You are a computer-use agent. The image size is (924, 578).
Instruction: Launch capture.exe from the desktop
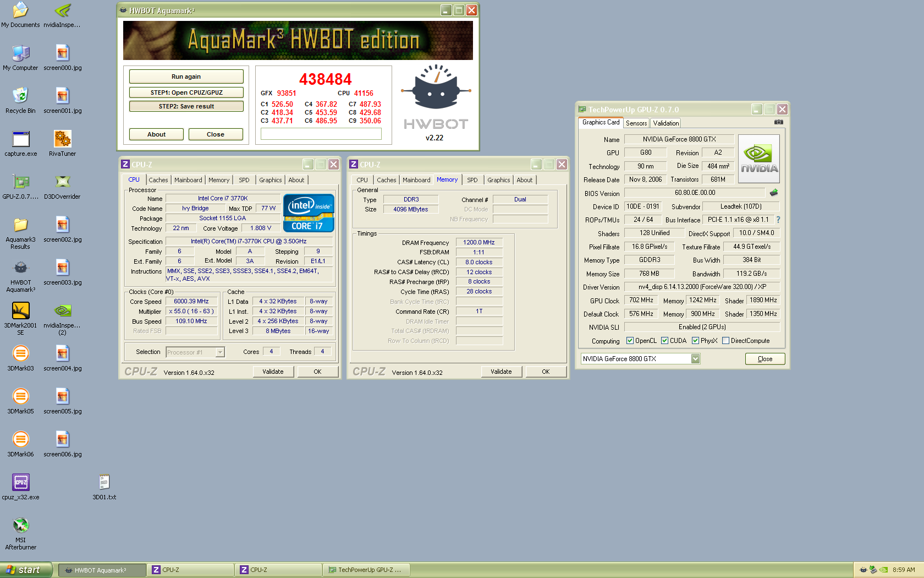[20, 144]
